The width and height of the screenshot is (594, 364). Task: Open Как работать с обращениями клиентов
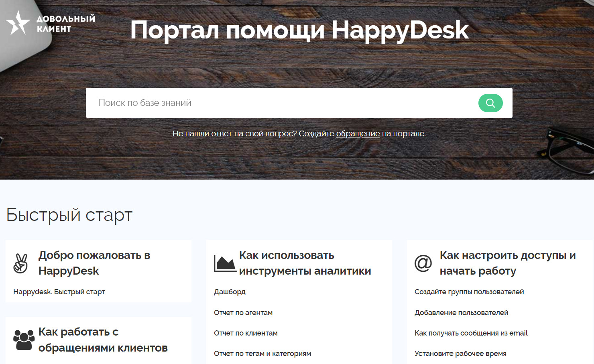[103, 340]
